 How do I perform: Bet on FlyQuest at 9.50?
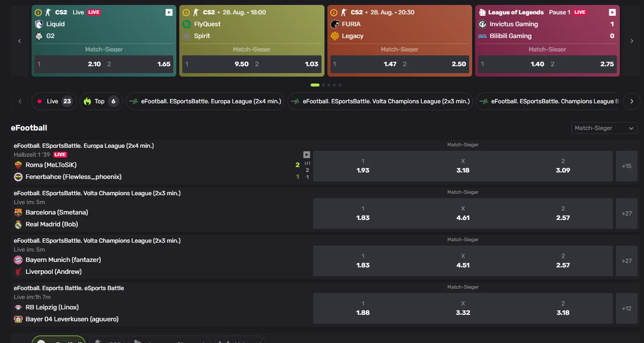point(216,64)
